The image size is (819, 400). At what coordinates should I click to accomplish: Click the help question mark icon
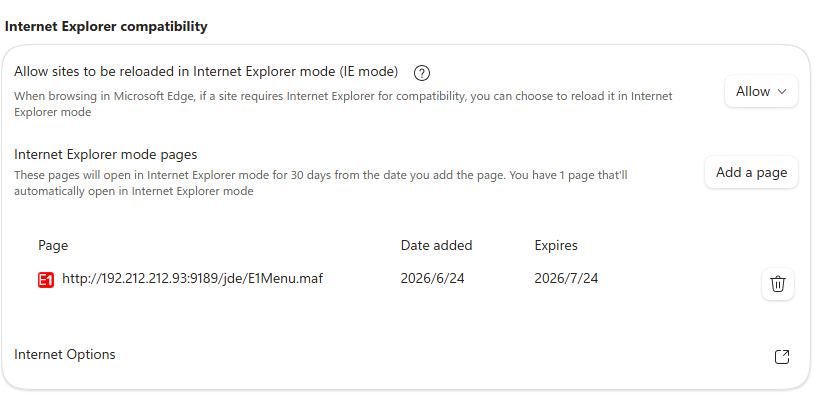coord(422,73)
